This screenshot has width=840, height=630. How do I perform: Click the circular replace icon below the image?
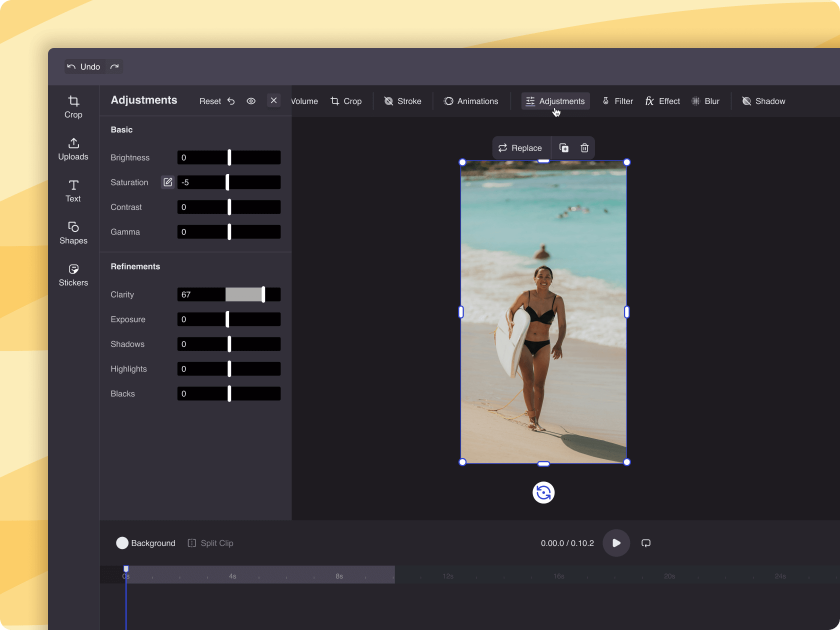coord(543,492)
